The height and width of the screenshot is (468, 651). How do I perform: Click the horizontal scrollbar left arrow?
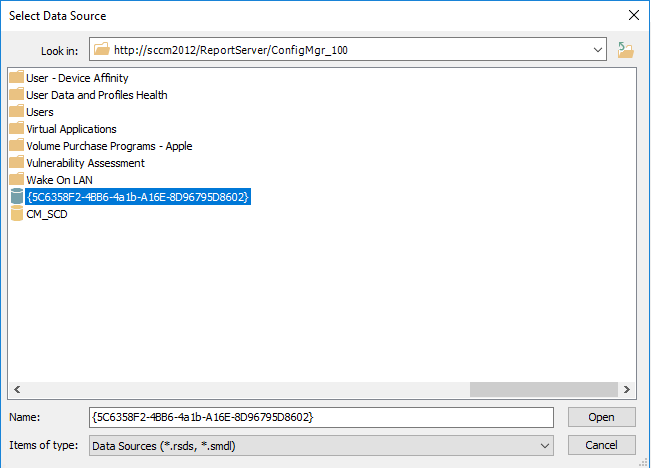coord(17,390)
